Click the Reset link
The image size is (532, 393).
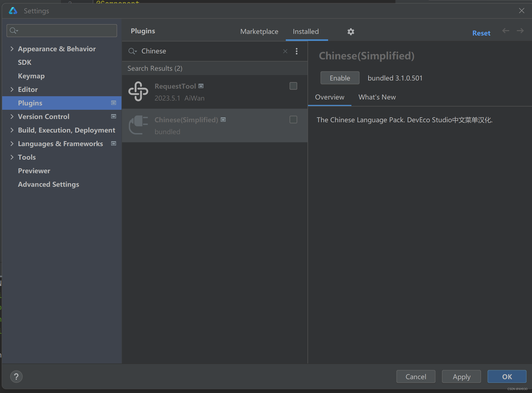tap(481, 33)
